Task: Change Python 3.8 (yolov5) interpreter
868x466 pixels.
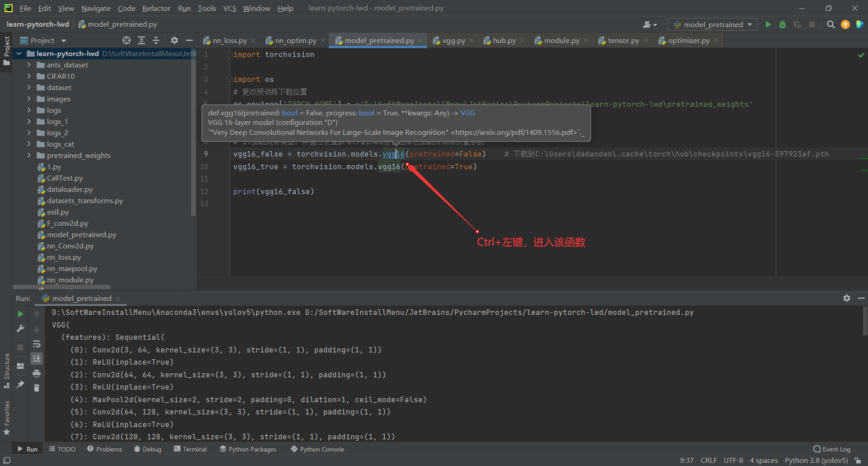Action: pos(816,460)
